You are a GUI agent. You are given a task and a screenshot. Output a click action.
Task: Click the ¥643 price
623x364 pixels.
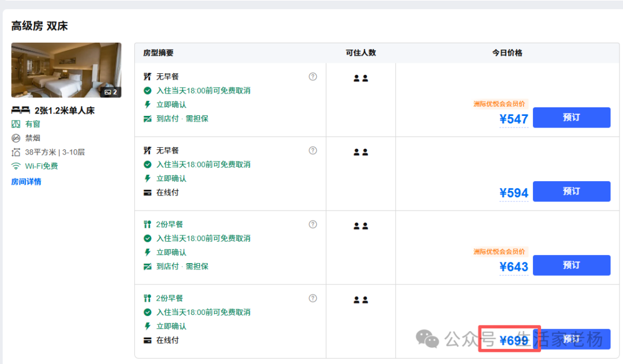click(514, 267)
